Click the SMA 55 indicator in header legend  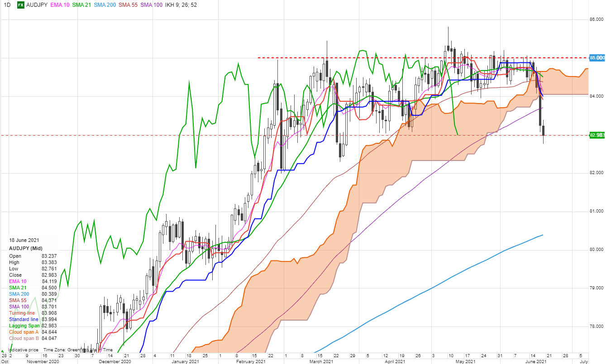point(129,5)
